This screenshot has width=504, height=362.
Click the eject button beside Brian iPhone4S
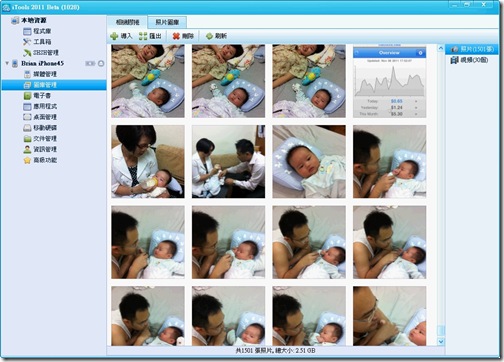(101, 63)
